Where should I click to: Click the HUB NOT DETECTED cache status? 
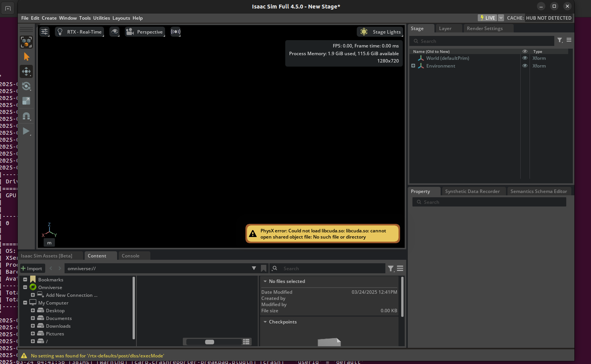[x=548, y=18]
